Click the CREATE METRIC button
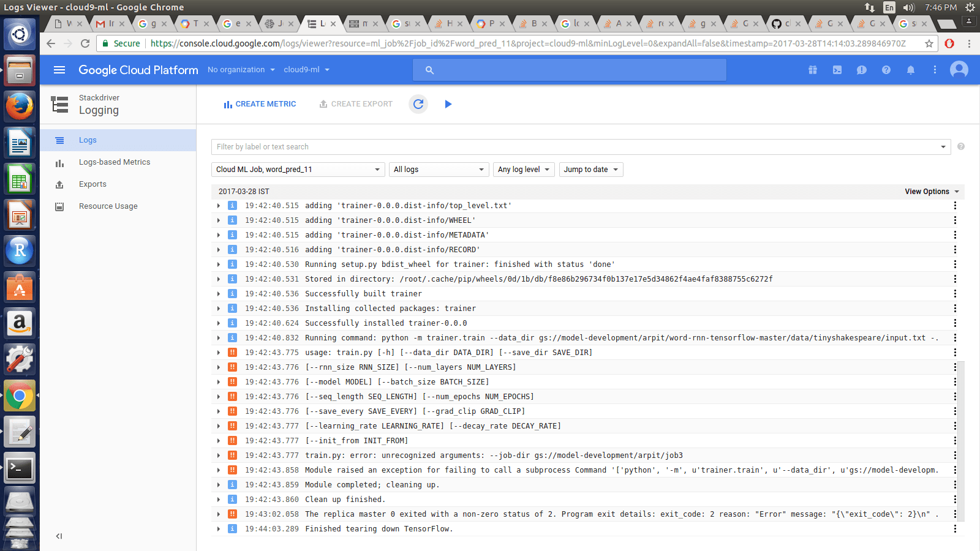This screenshot has height=551, width=980. coord(260,104)
